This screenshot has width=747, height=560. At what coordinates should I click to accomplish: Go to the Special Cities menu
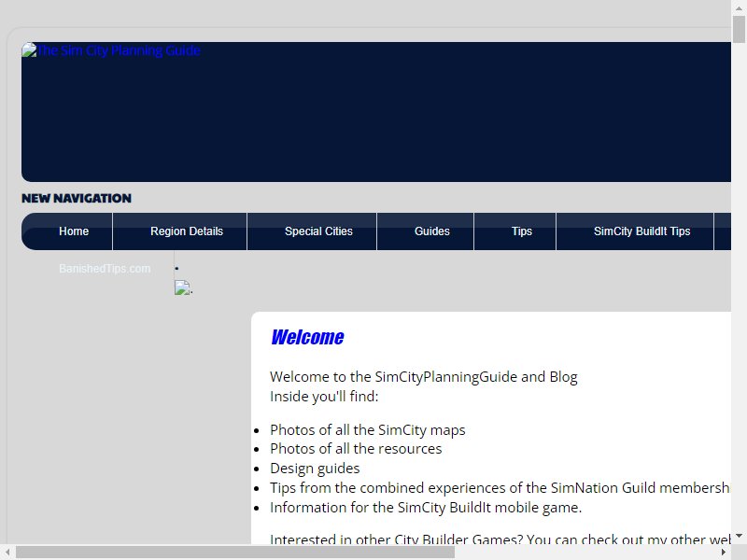[x=312, y=231]
